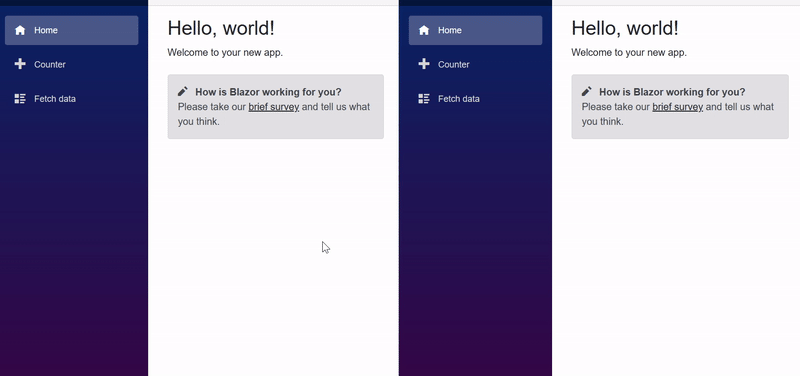This screenshot has width=800, height=376.
Task: Open the Counter page in the right app
Action: [476, 64]
